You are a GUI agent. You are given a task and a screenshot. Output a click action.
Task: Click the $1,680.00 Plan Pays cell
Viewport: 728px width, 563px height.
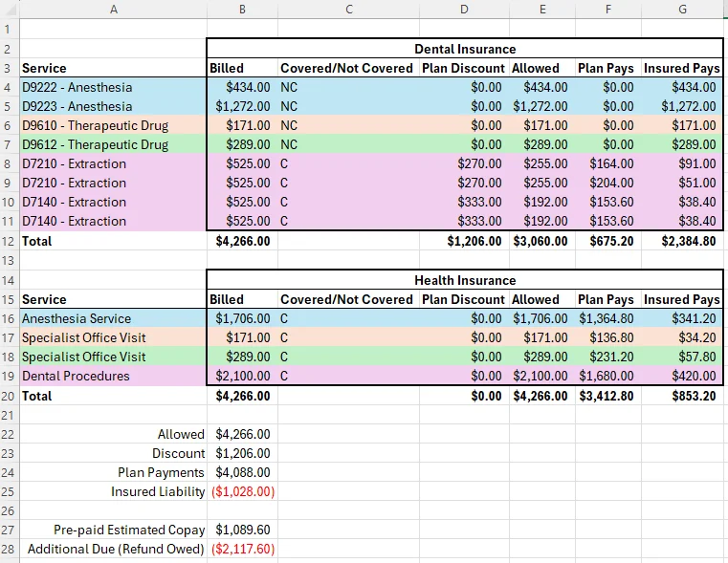click(x=608, y=376)
